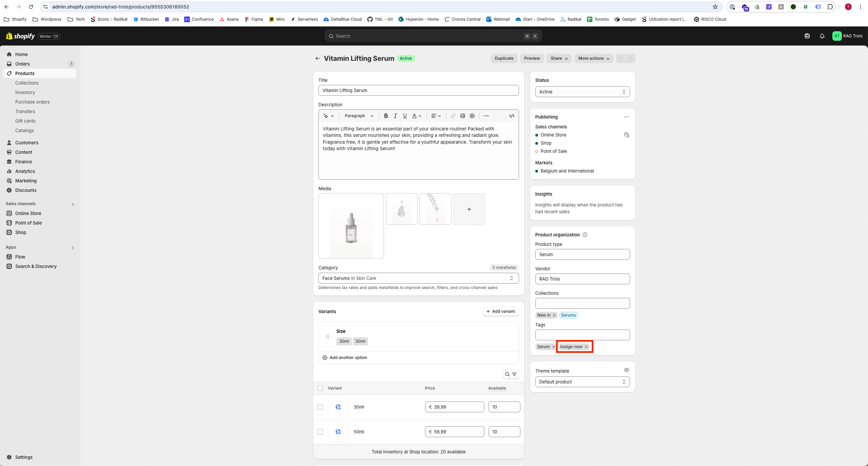Go back with the arrow beside product title

pos(317,58)
